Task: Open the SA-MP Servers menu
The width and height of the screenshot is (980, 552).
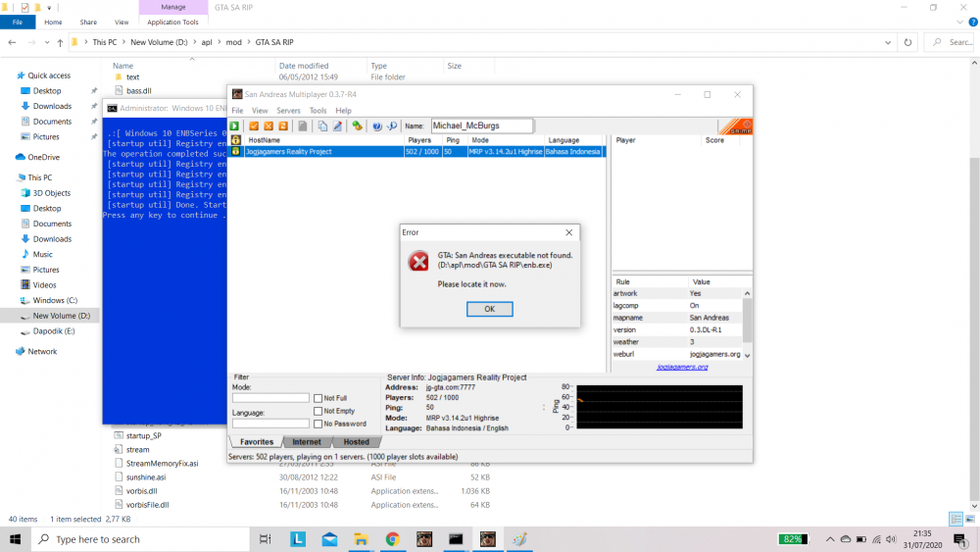Action: click(x=289, y=111)
